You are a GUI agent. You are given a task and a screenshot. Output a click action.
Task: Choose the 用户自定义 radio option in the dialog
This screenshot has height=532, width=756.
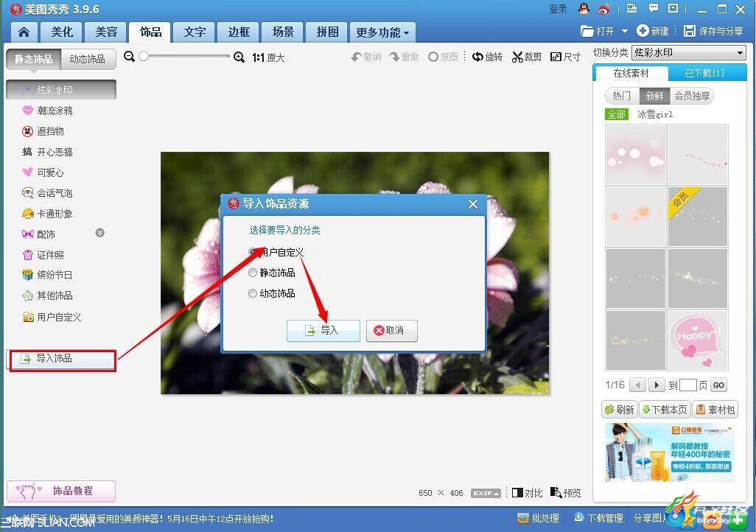coord(252,252)
